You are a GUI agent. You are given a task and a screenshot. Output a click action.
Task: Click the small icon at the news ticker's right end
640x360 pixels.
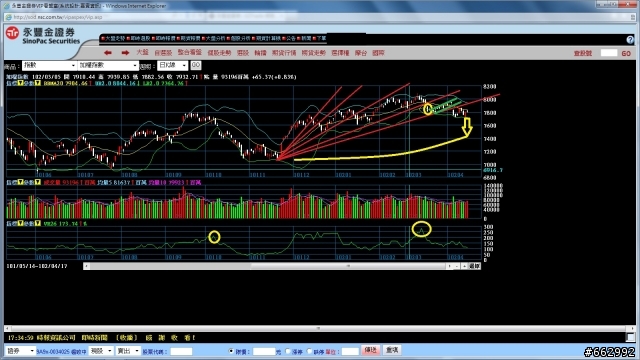pos(630,337)
